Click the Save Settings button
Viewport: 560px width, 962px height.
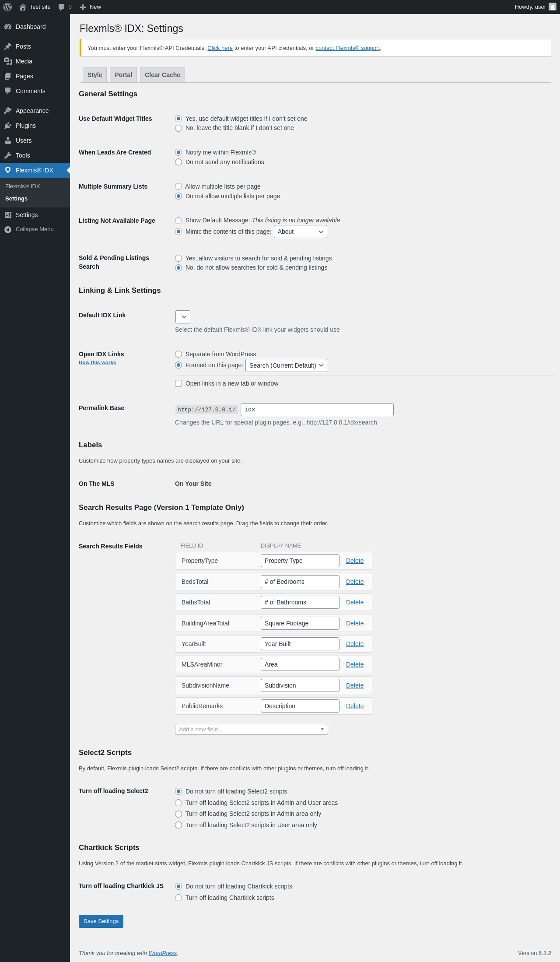pos(101,921)
